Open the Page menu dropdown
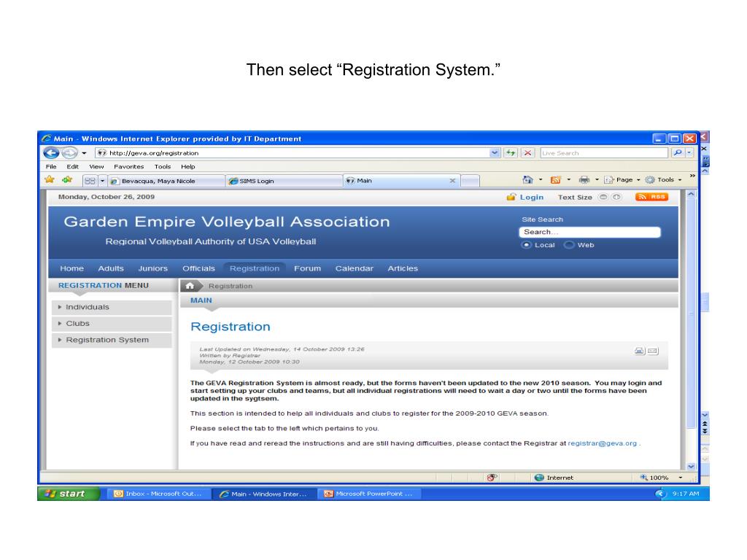This screenshot has height=560, width=747. tap(622, 179)
